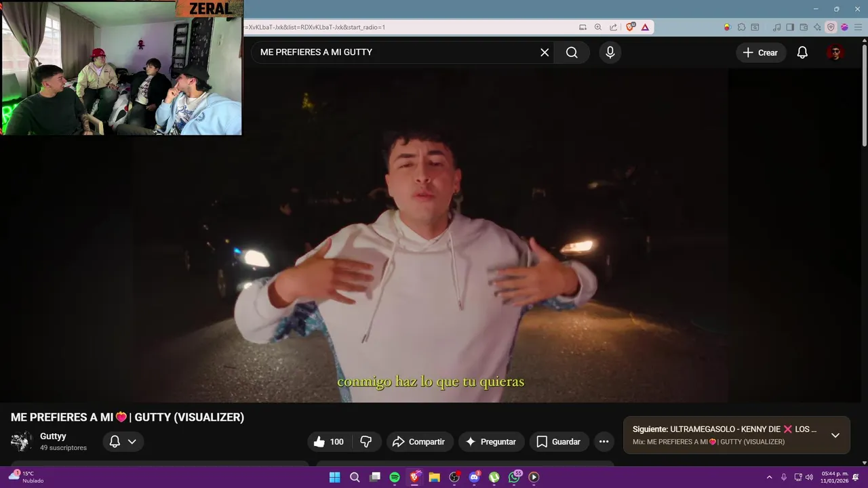Open File Explorer from taskbar

coord(434,477)
